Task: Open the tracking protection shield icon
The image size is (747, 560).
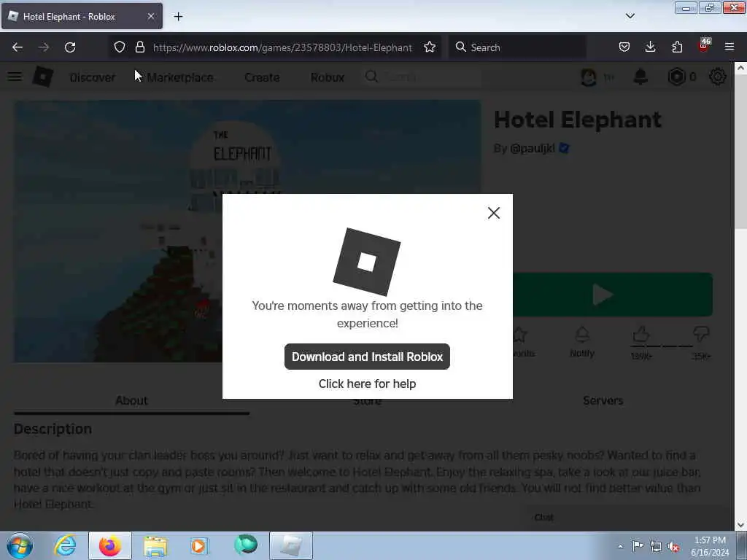Action: click(120, 47)
